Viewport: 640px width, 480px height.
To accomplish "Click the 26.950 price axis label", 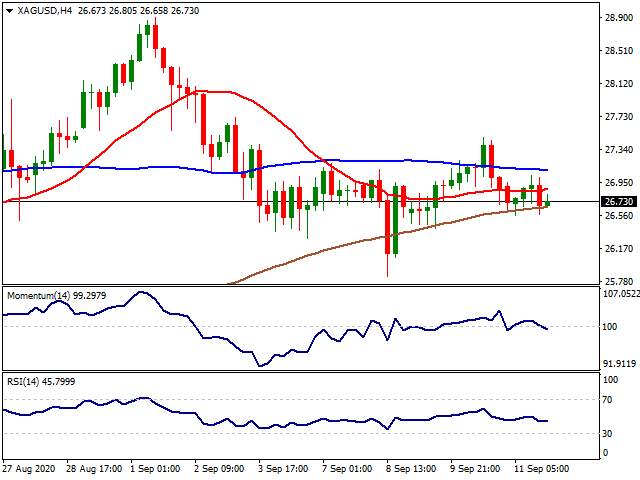I will [618, 183].
